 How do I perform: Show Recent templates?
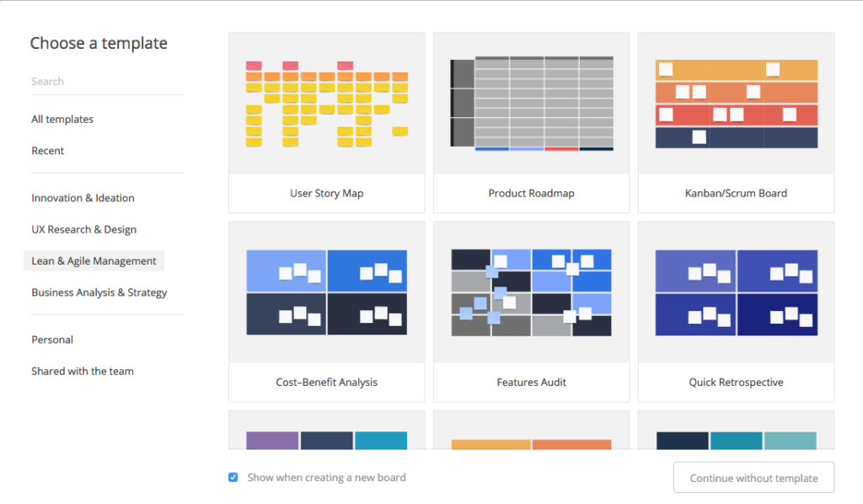47,151
